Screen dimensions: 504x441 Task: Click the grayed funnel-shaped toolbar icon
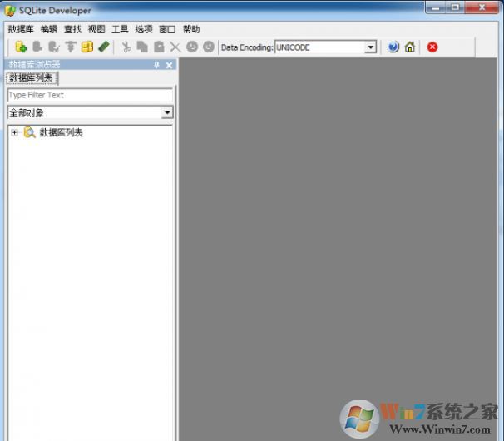tap(71, 47)
